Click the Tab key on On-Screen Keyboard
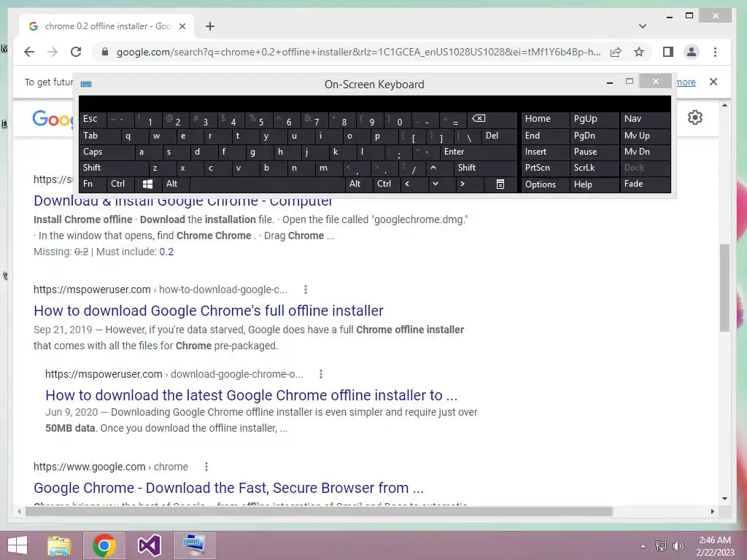This screenshot has width=747, height=560. [x=99, y=136]
